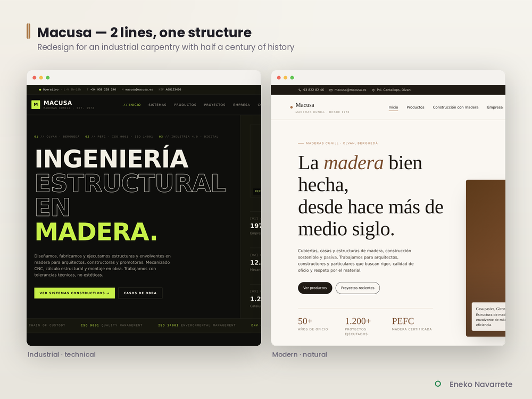This screenshot has height=399, width=532.
Task: Click the Eneko Navarrete author name
Action: (x=481, y=385)
